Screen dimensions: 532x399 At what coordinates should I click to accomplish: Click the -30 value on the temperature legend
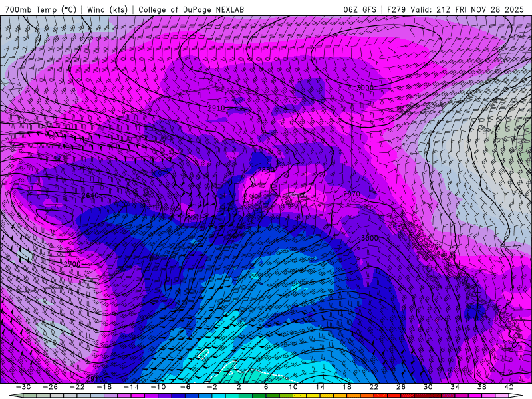(24, 387)
